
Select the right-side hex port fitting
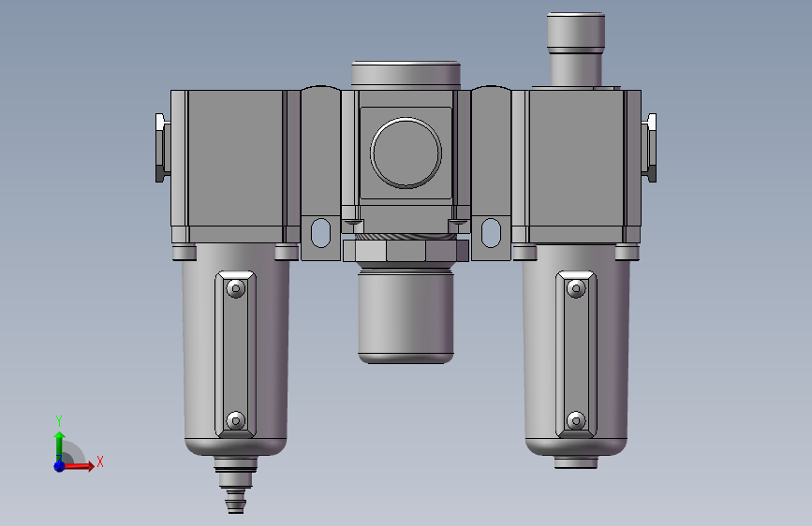pos(649,148)
